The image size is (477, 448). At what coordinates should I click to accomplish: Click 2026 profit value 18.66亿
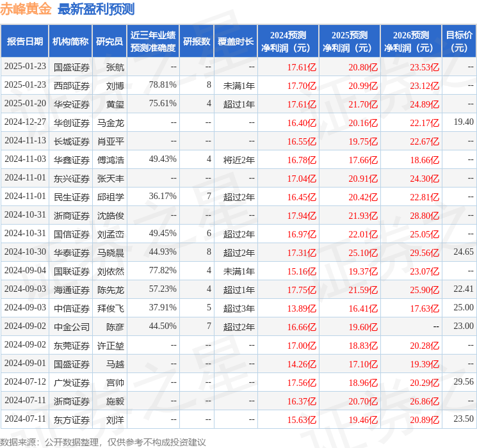(424, 160)
